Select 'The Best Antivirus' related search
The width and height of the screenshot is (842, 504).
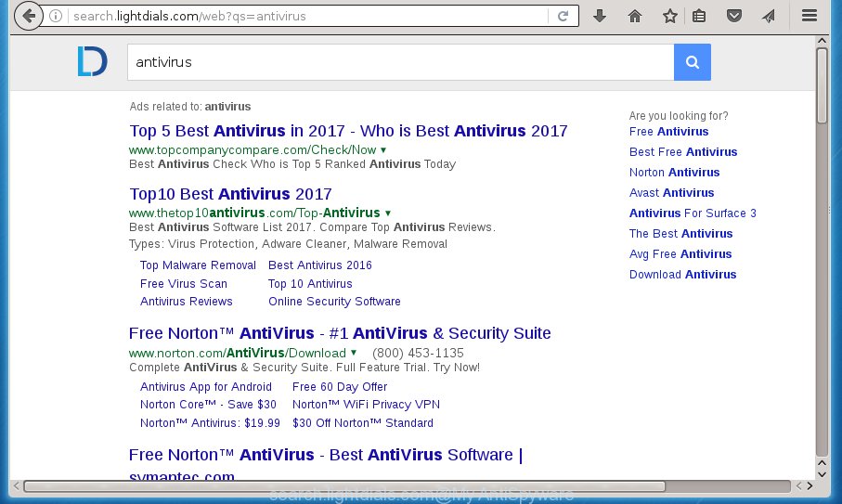680,234
